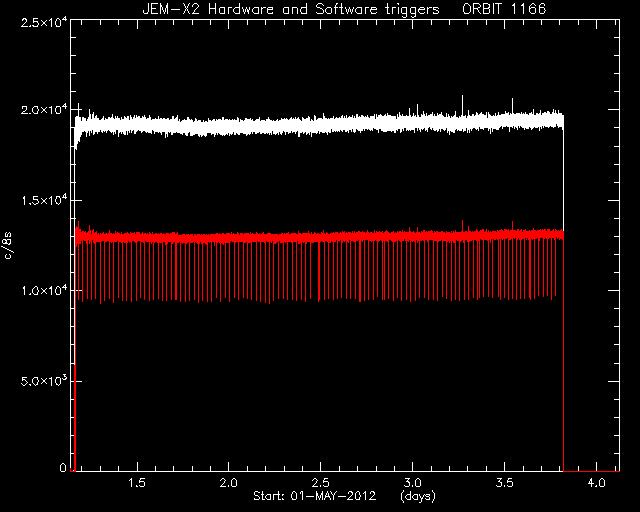Click the 'ORBIT 1166' text in title
This screenshot has height=512, width=640.
click(x=504, y=9)
